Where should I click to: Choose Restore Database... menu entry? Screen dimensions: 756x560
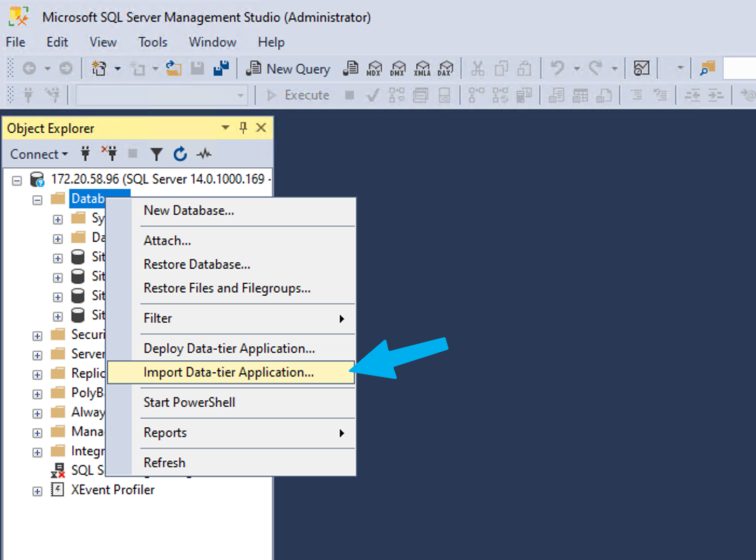click(231, 264)
